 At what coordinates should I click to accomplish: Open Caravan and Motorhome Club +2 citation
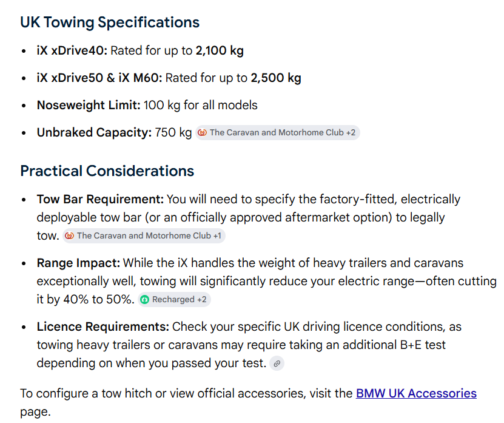click(278, 132)
